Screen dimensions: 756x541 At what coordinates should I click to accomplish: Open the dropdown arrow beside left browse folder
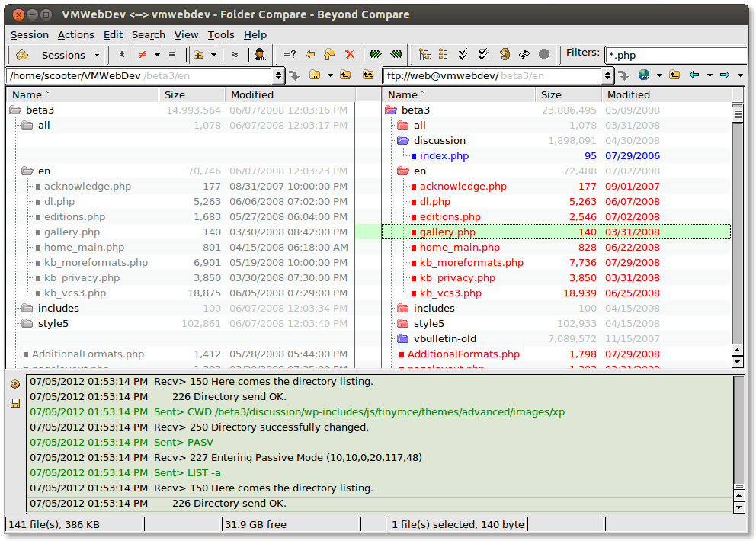click(x=330, y=75)
